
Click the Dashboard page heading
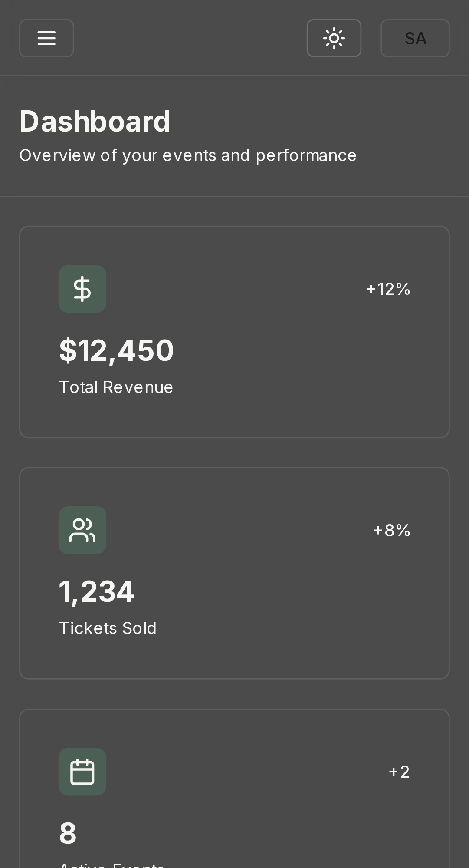(95, 121)
